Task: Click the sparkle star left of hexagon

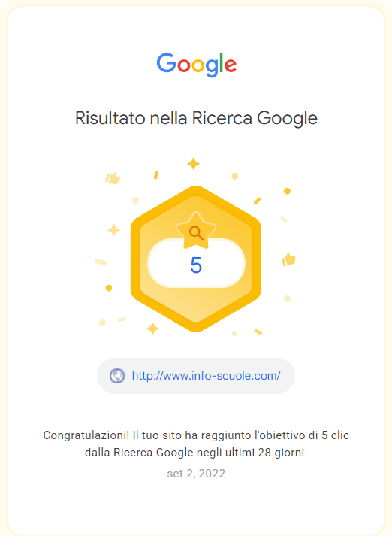Action: point(113,230)
